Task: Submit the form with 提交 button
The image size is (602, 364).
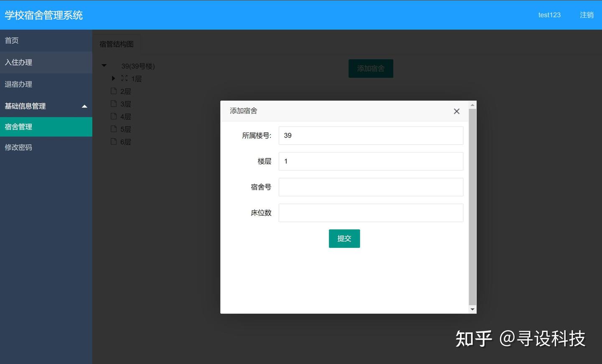Action: tap(344, 238)
